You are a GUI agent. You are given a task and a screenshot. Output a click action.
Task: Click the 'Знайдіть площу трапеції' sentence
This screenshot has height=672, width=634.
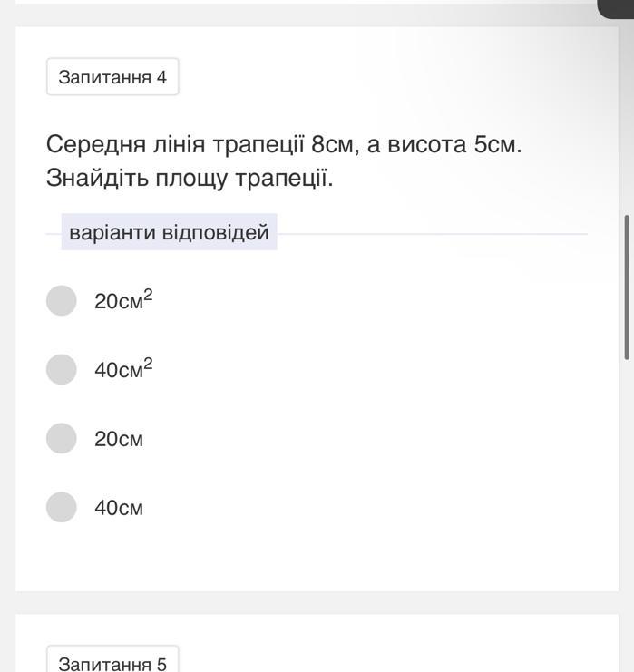(x=190, y=179)
